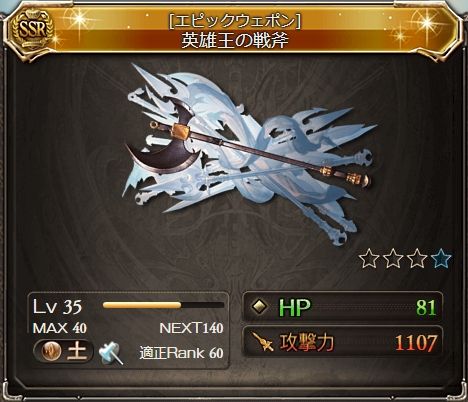Click the 攻撃力 value 1107

(416, 343)
